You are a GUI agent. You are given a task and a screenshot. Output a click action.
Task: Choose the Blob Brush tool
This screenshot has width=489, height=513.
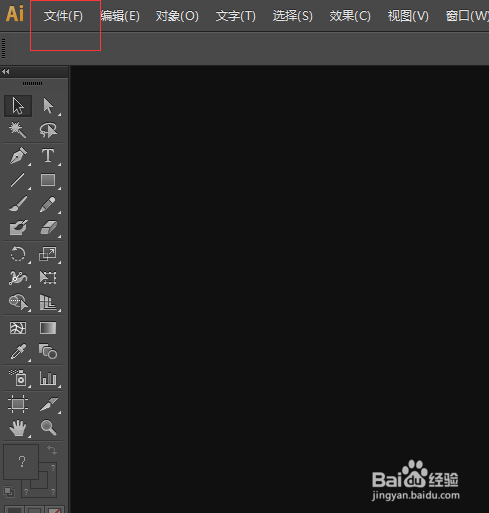[x=18, y=228]
